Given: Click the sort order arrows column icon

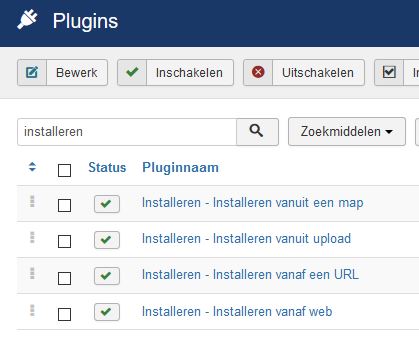Looking at the screenshot, I should tap(32, 167).
